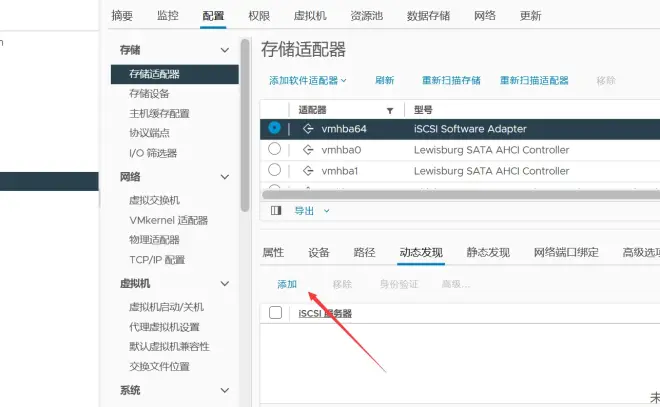Click 重新扫描存储
This screenshot has width=660, height=407.
(x=451, y=80)
